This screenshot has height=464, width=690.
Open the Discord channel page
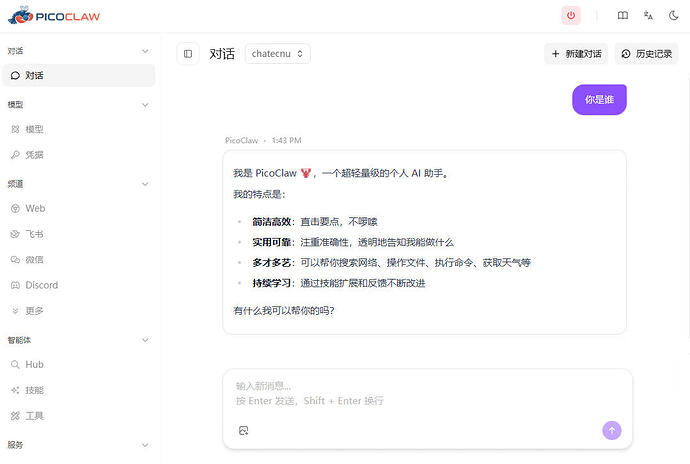coord(79,285)
